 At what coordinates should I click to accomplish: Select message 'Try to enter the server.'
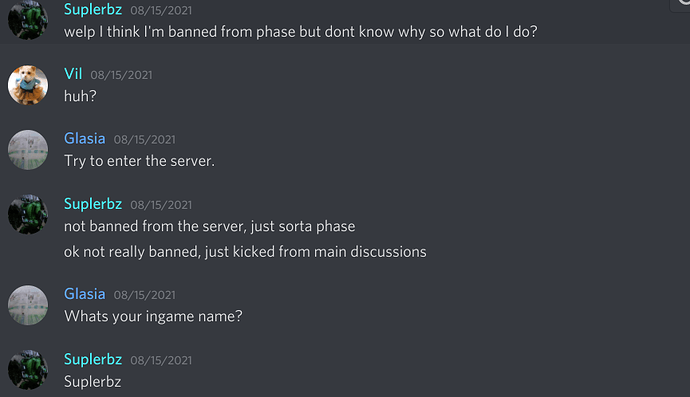[139, 161]
